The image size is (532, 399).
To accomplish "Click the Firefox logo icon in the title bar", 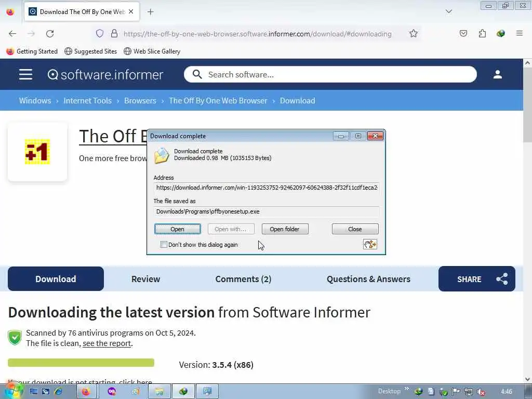I will click(10, 12).
